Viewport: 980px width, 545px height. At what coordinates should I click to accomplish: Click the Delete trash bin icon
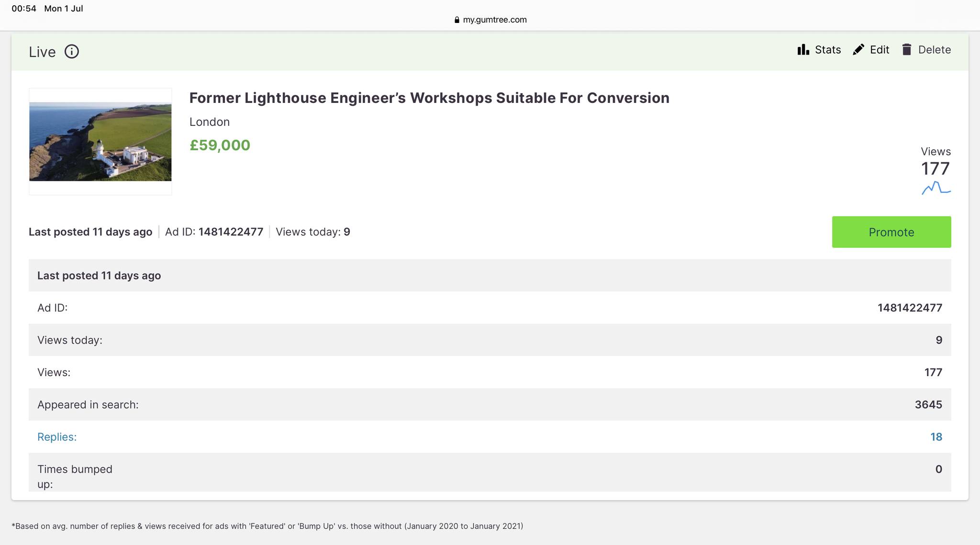click(907, 50)
